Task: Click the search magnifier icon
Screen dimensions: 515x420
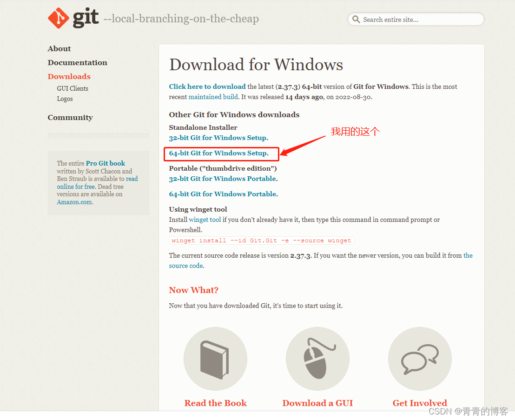Action: point(356,19)
